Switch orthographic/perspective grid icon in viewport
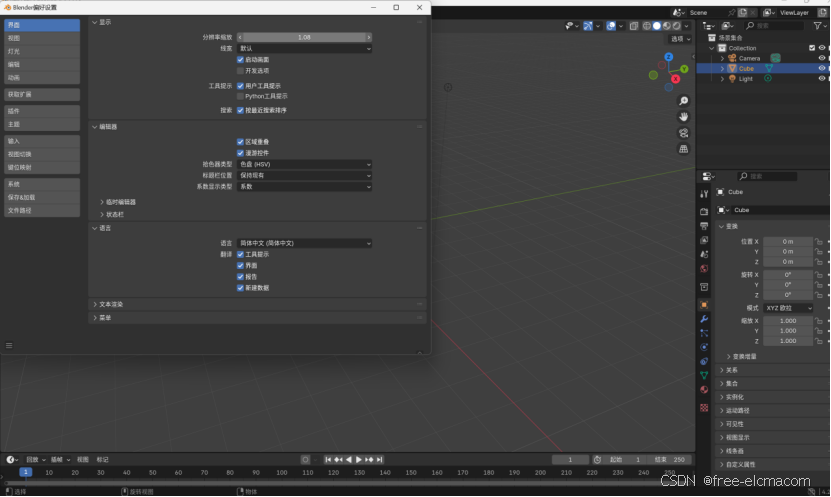The image size is (831, 497). pyautogui.click(x=684, y=149)
